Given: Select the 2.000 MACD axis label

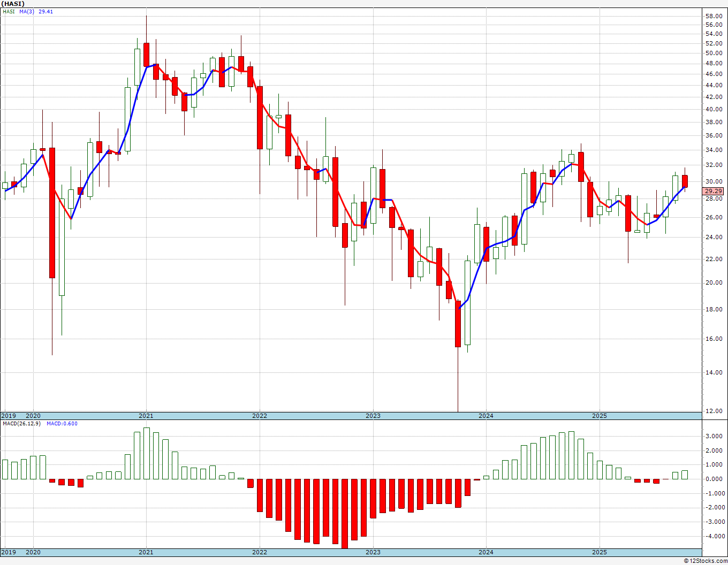Looking at the screenshot, I should click(x=715, y=451).
